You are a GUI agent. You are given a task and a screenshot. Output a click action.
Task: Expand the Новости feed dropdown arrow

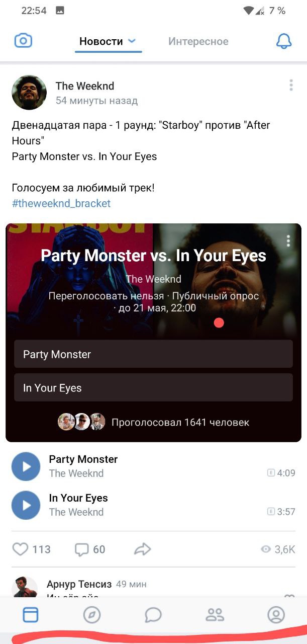coord(132,41)
